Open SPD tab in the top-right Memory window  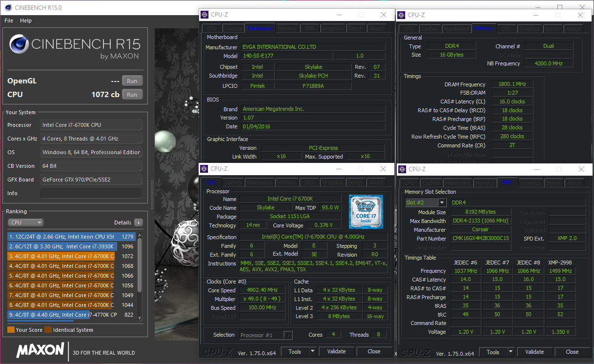[x=507, y=29]
